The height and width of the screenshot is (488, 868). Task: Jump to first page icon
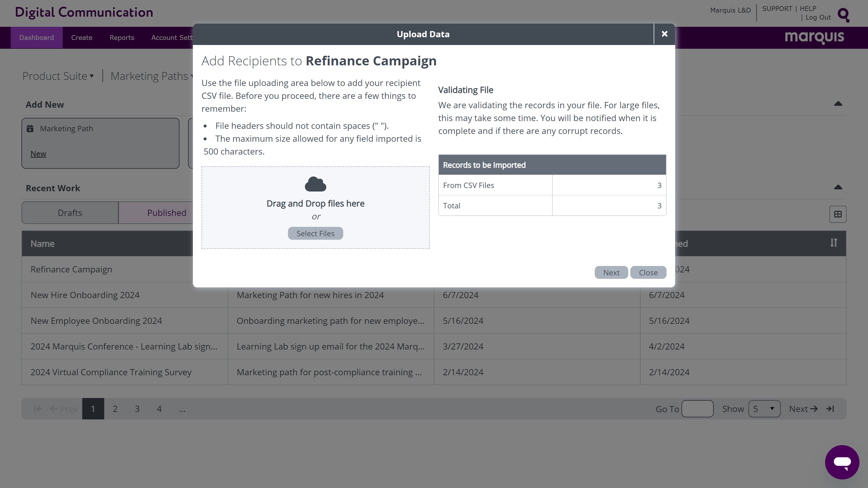click(x=38, y=409)
